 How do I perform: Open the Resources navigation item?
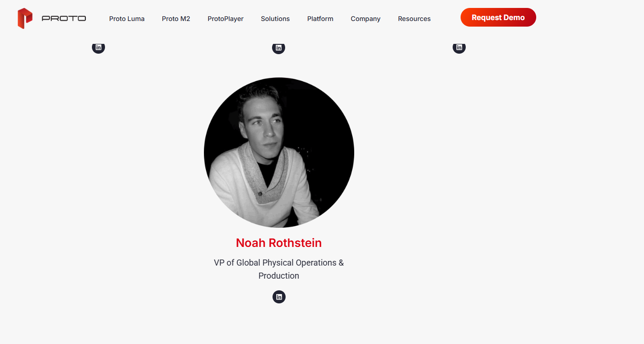(414, 19)
